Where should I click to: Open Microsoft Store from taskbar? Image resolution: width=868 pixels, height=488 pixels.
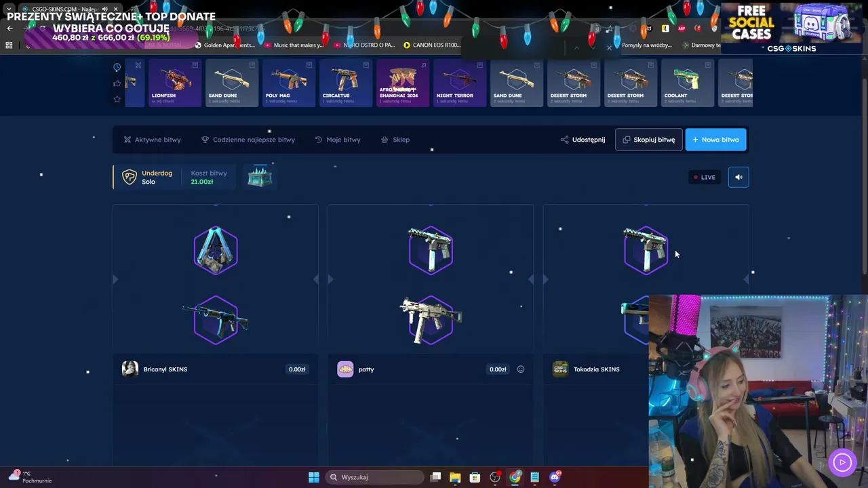(x=475, y=477)
